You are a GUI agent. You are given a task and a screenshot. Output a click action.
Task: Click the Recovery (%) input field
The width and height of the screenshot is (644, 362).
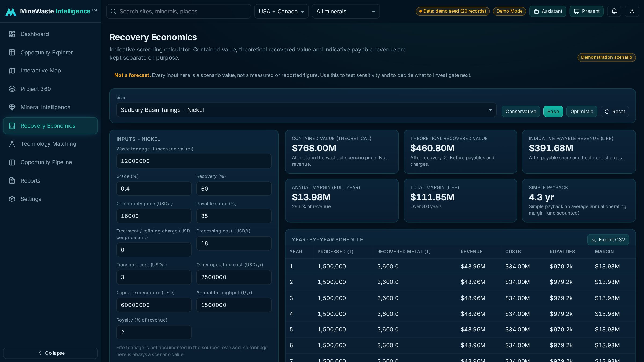[x=234, y=189]
